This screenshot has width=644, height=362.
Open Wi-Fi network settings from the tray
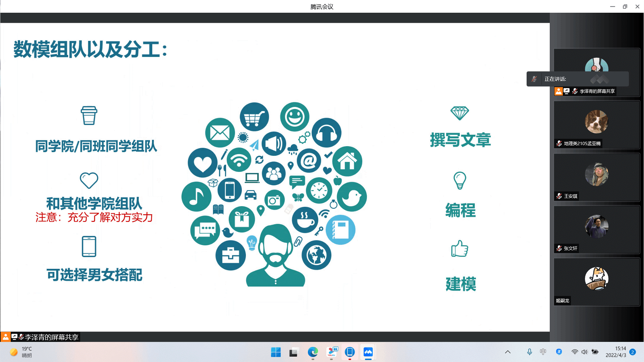[x=575, y=352]
